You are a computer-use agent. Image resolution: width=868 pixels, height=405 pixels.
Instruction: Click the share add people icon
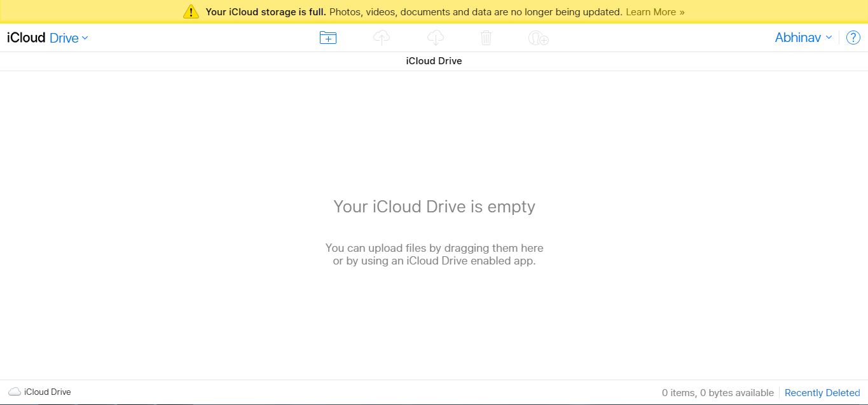(539, 38)
